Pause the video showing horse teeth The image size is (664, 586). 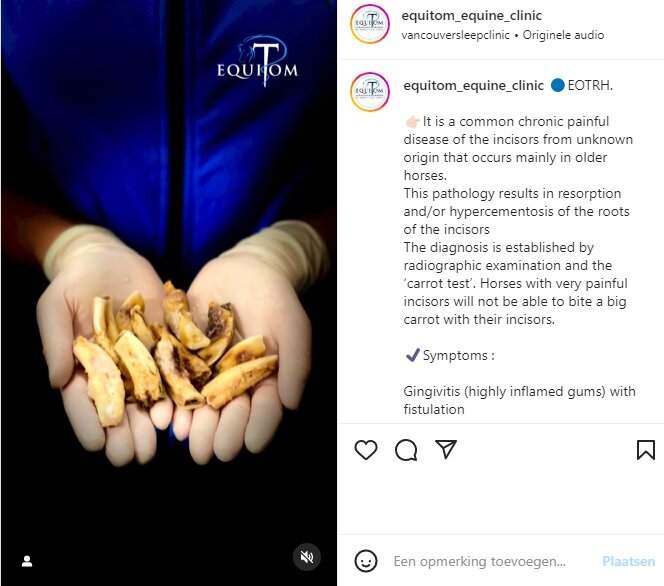(169, 293)
